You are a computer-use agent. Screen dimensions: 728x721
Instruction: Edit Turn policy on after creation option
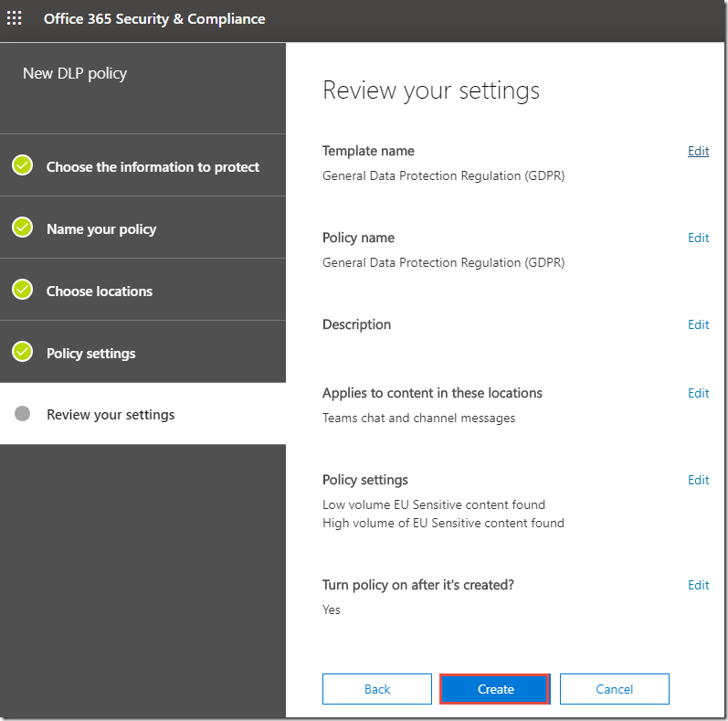(x=698, y=585)
